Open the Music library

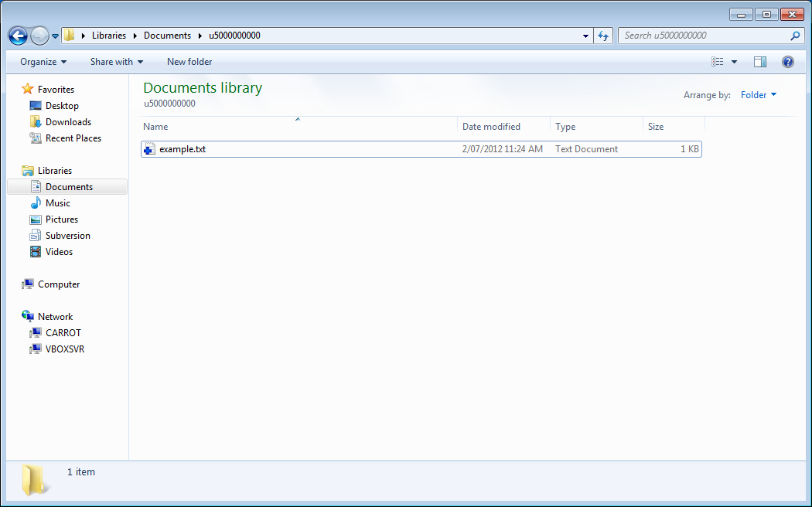tap(57, 202)
